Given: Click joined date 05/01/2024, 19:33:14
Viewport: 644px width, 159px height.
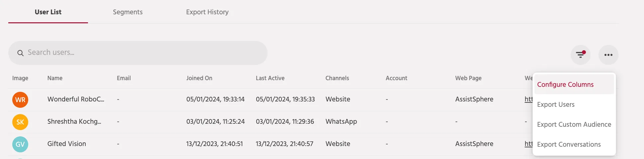Looking at the screenshot, I should [x=215, y=99].
